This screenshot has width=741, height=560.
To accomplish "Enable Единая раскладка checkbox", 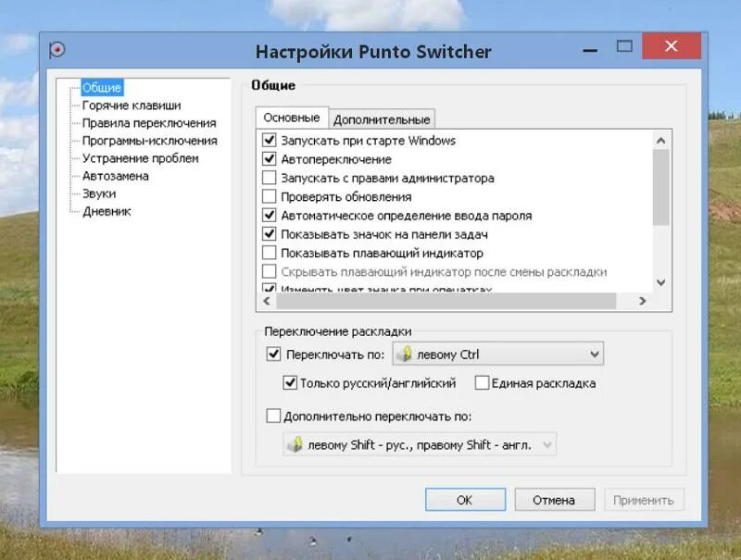I will coord(482,382).
